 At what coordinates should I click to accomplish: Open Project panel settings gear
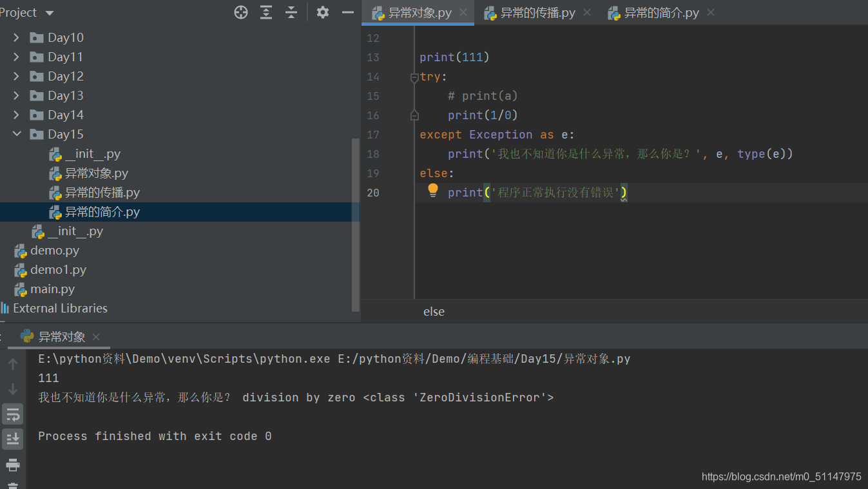(323, 12)
